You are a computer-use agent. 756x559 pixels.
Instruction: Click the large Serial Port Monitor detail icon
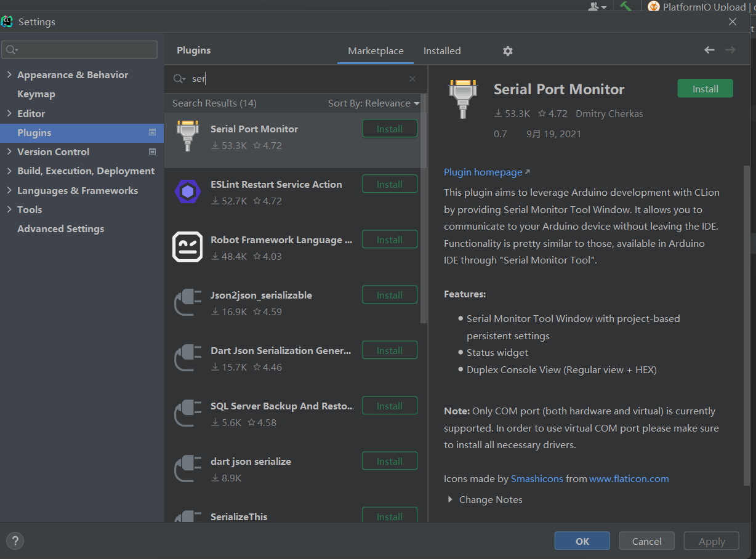(x=463, y=99)
